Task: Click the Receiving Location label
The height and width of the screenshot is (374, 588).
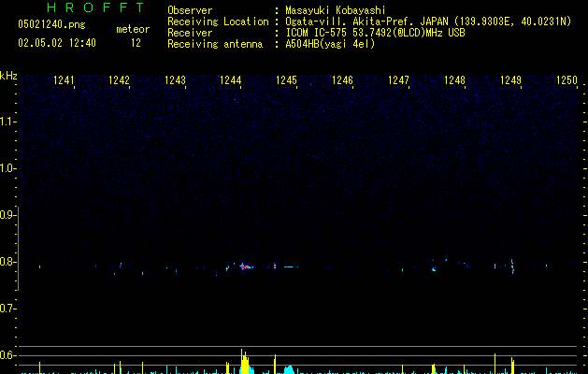Action: (x=218, y=22)
